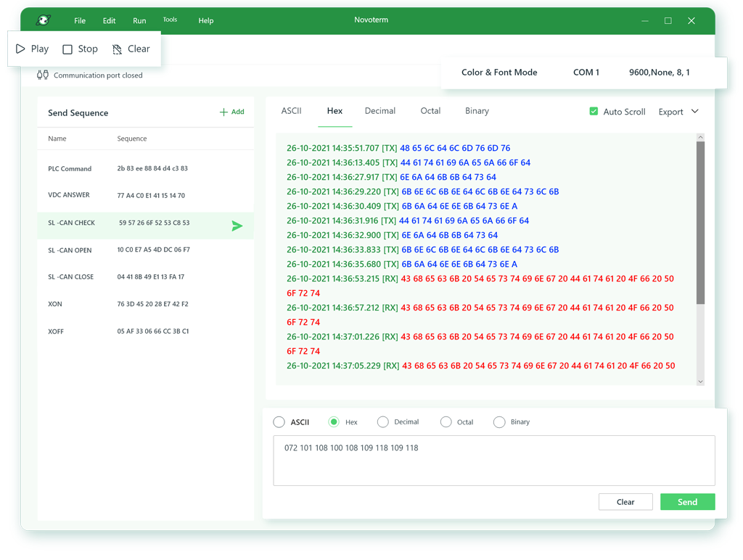This screenshot has height=560, width=743.
Task: Click the 14:36:27.917 TX log line
Action: pos(391,177)
